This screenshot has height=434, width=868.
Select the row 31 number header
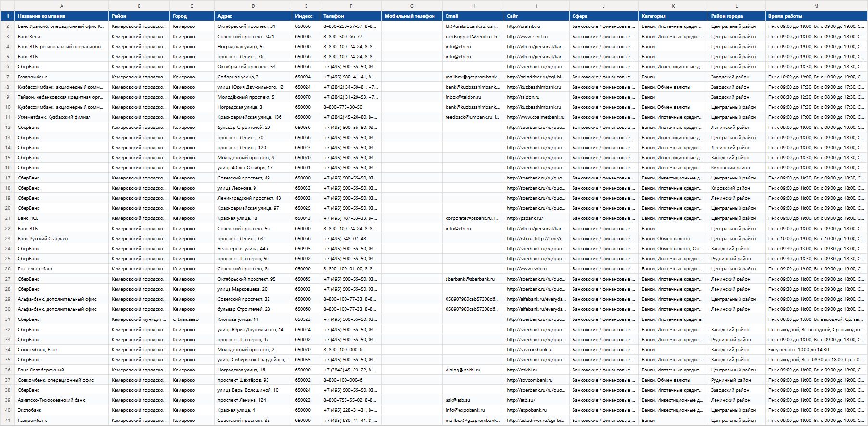click(x=8, y=319)
